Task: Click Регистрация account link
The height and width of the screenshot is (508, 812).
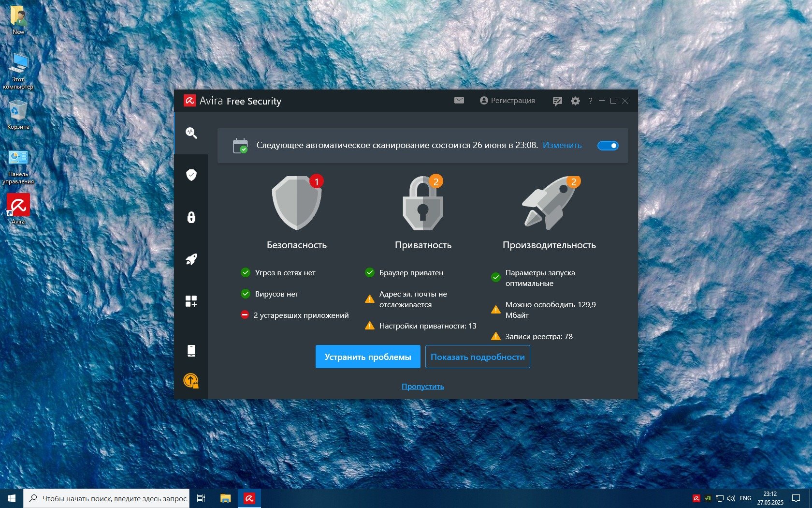Action: point(507,101)
